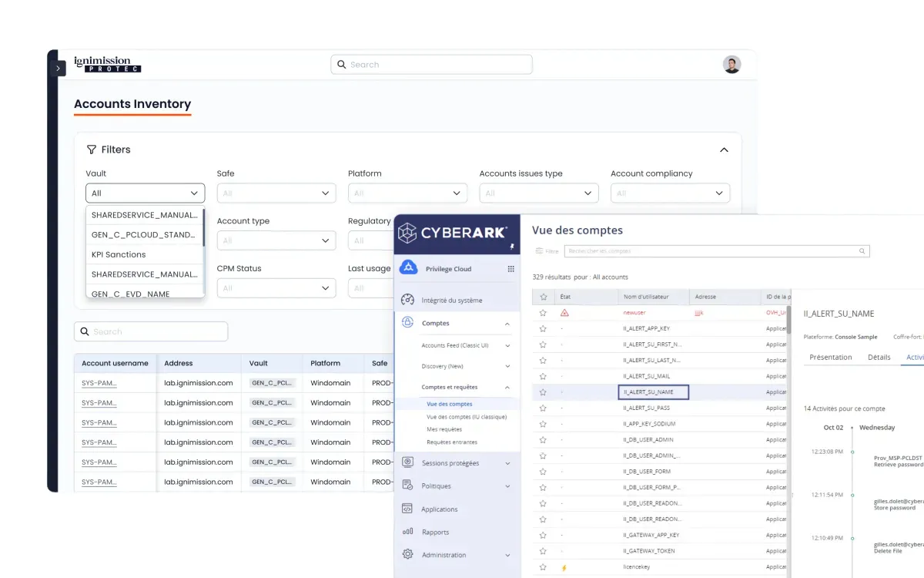Click the Privilege Cloud app grid icon
Viewport: 924px width, 578px height.
click(x=511, y=269)
